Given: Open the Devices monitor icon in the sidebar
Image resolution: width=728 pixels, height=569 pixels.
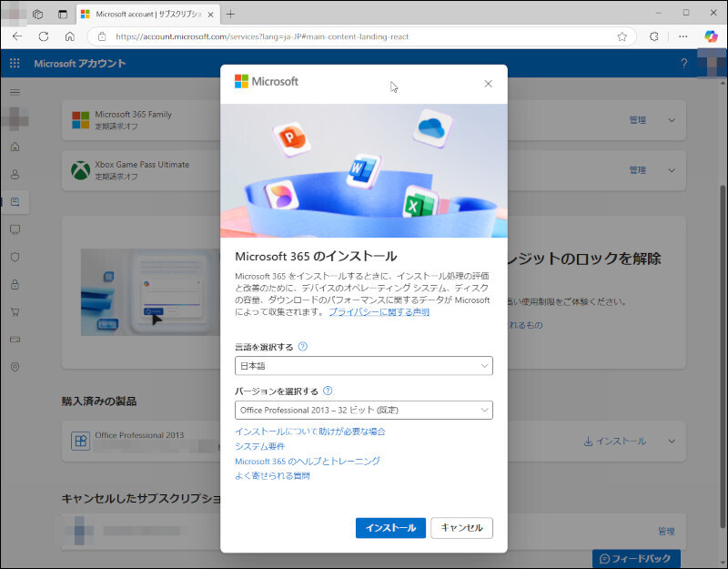Looking at the screenshot, I should coord(15,229).
